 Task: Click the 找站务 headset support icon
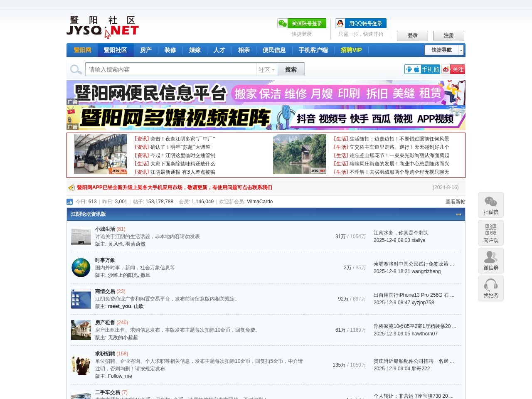[491, 288]
